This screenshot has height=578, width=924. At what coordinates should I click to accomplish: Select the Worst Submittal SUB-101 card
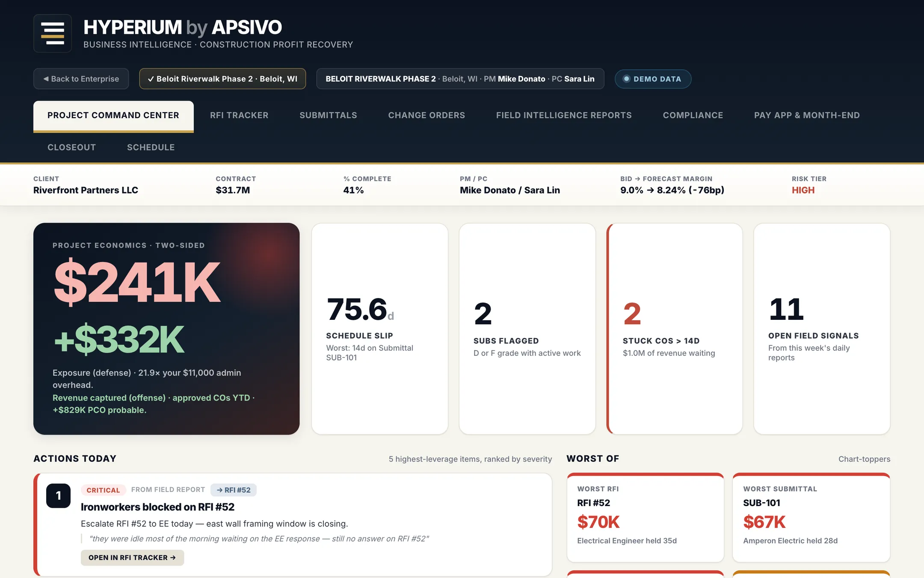pos(811,518)
